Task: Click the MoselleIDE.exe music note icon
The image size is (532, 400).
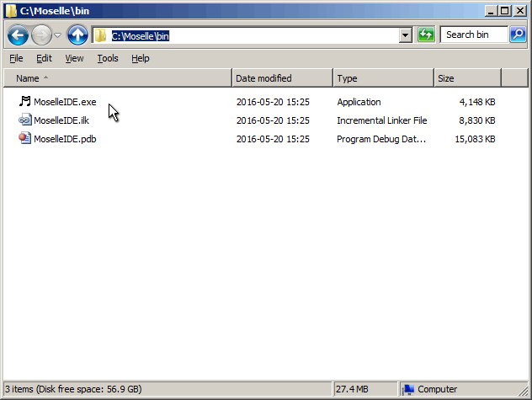Action: pyautogui.click(x=24, y=101)
